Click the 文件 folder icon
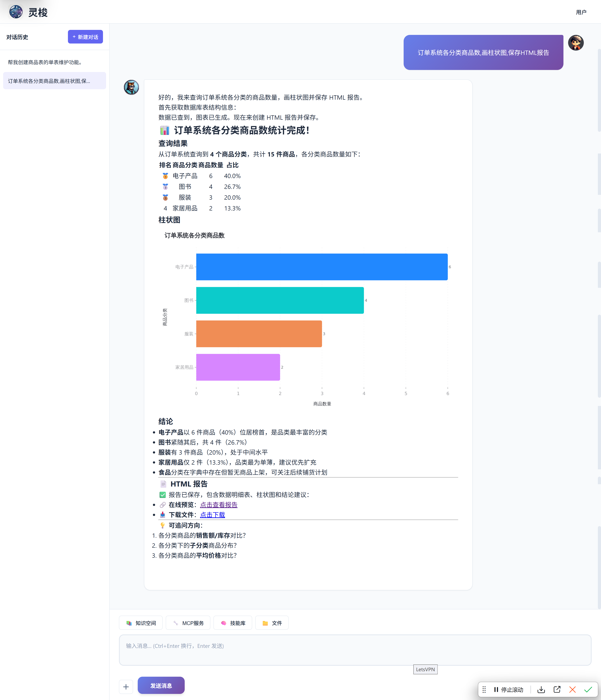Image resolution: width=601 pixels, height=700 pixels. tap(265, 623)
